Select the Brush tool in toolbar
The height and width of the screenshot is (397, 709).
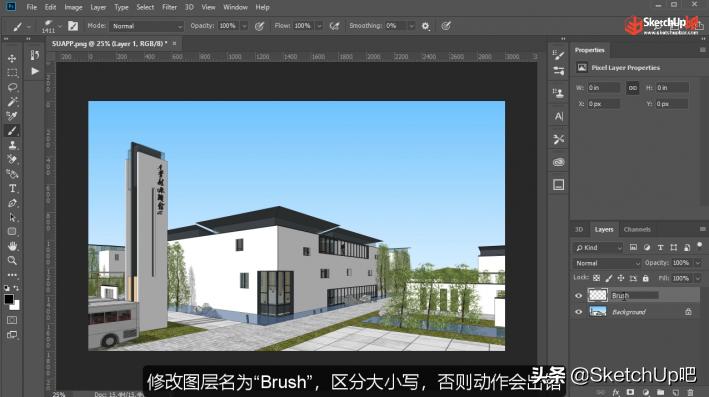click(x=12, y=130)
